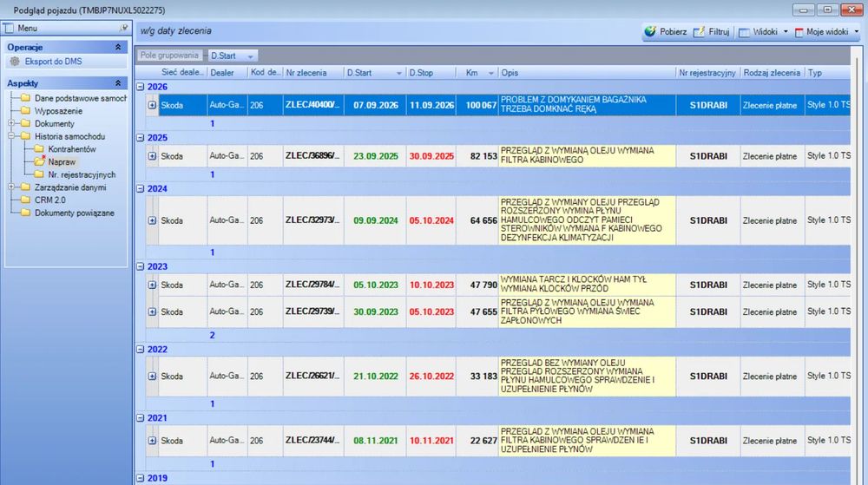868x485 pixels.
Task: Expand row details for ZLEC/29784 order
Action: (152, 285)
